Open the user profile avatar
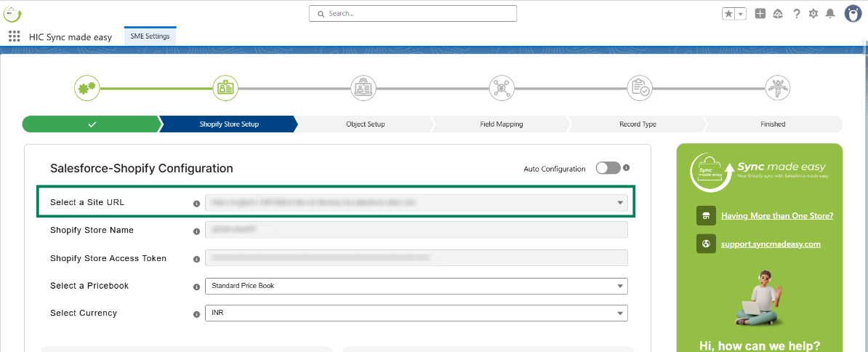The width and height of the screenshot is (868, 352). click(x=853, y=14)
